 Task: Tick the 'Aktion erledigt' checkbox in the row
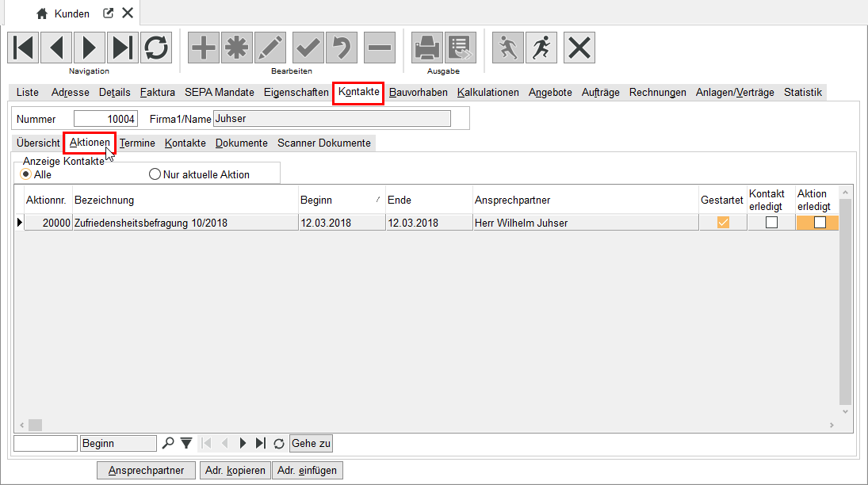[820, 223]
